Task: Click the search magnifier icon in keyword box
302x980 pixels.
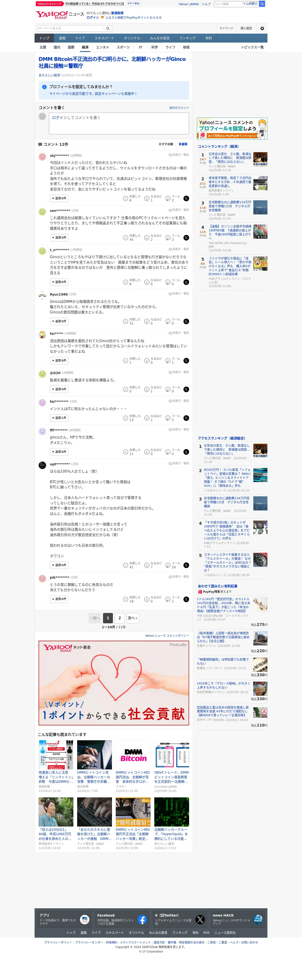Action: [x=108, y=28]
